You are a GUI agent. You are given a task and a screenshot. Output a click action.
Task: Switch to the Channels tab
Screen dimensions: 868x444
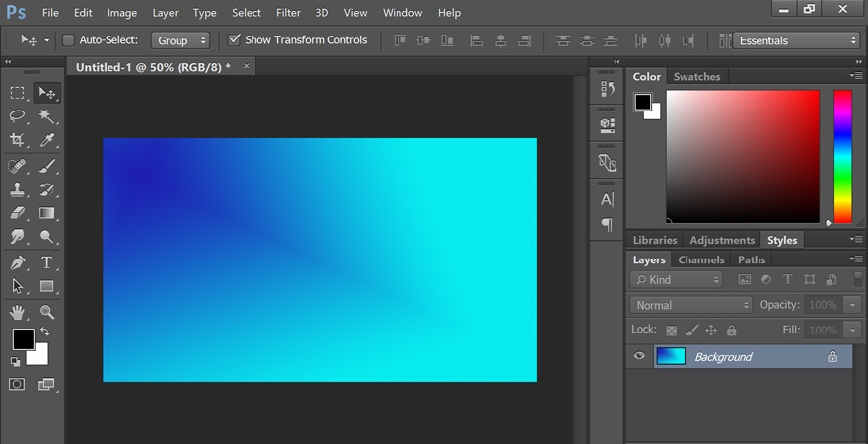click(701, 259)
